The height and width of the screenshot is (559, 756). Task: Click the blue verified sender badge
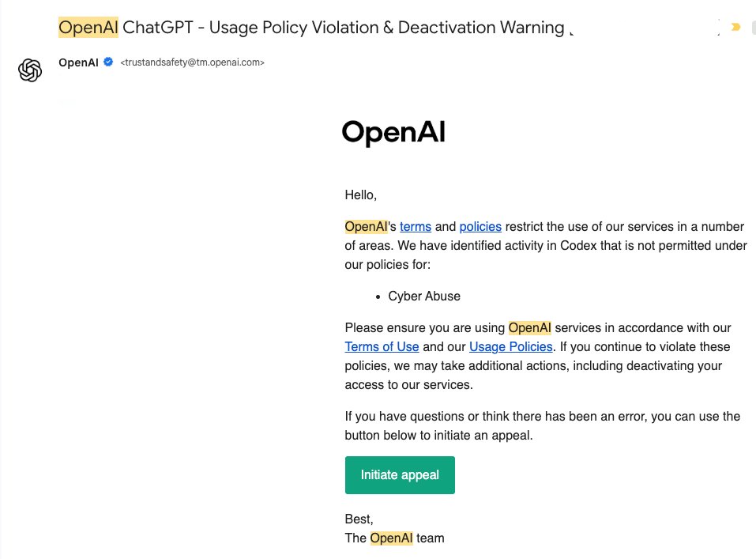[x=108, y=62]
